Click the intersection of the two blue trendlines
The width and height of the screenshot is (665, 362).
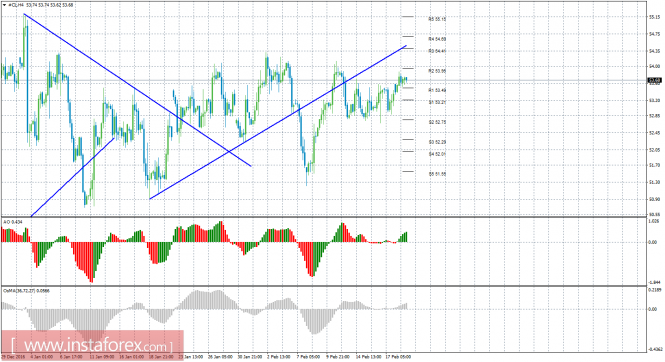(x=229, y=151)
